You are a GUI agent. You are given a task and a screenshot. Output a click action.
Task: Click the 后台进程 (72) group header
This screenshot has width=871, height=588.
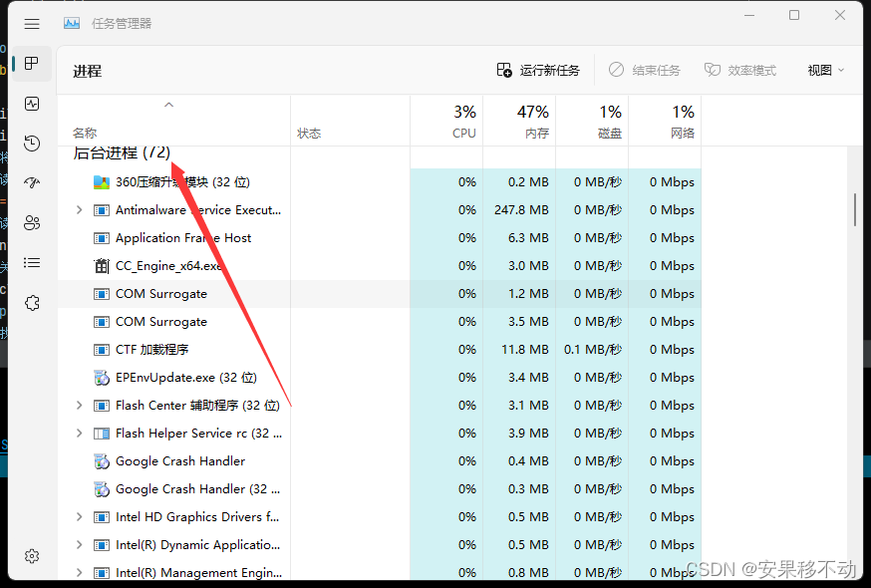122,152
